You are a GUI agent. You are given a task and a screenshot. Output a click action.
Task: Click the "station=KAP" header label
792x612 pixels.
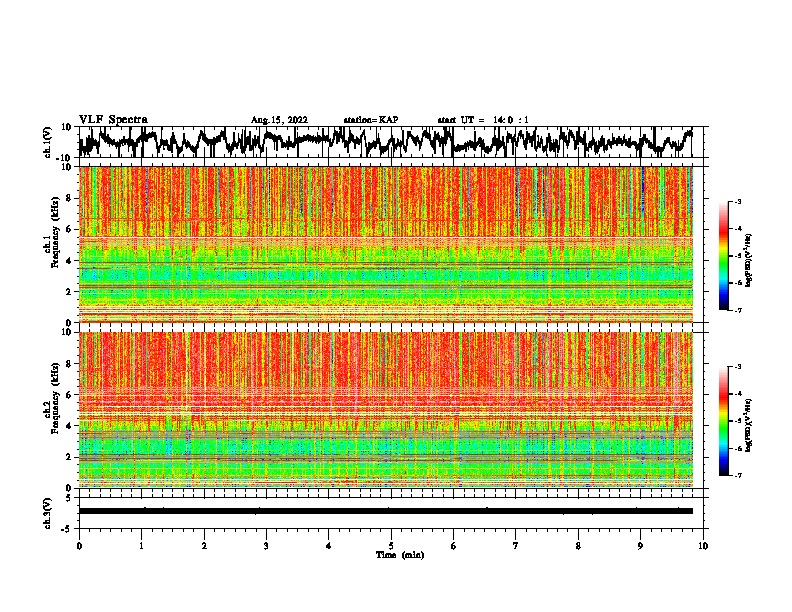pos(371,120)
